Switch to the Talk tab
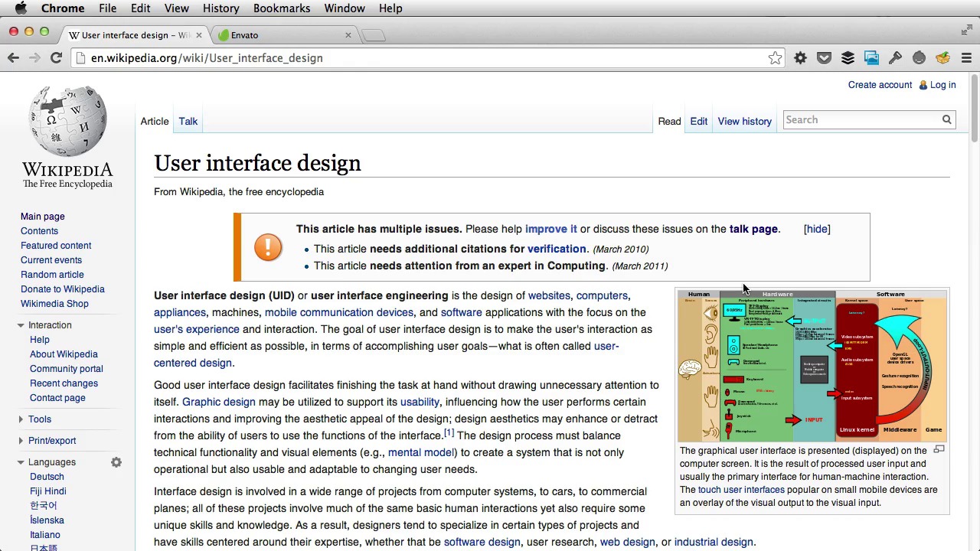This screenshot has height=551, width=980. point(188,121)
